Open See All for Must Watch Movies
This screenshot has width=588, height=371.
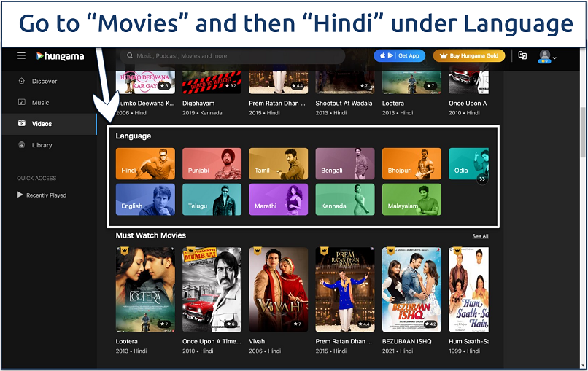(x=480, y=236)
